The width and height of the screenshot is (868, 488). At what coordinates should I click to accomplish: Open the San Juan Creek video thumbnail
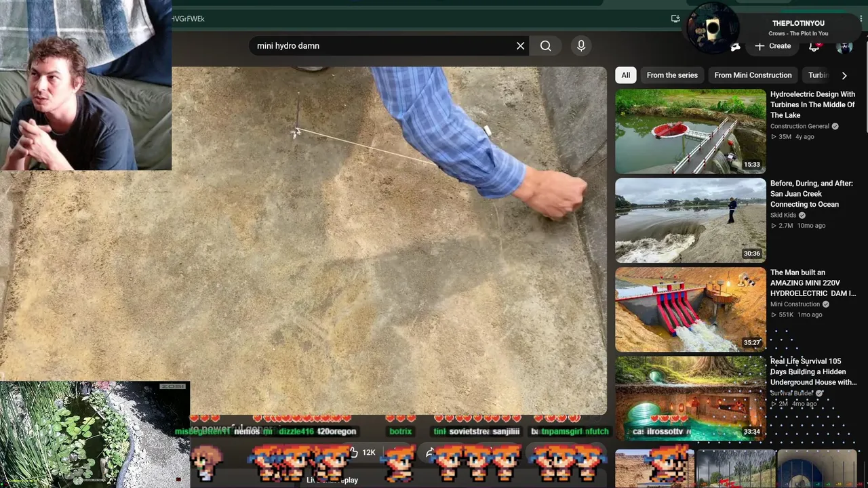pyautogui.click(x=690, y=220)
